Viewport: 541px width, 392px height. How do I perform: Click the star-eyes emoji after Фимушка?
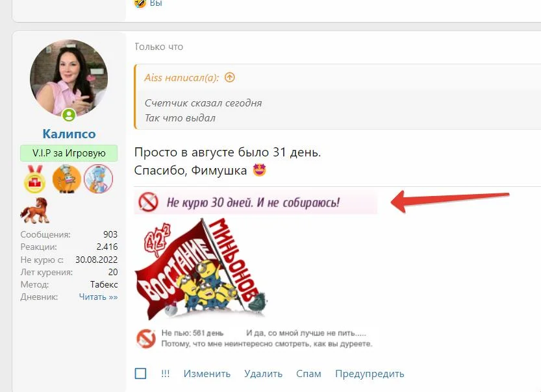coord(260,170)
